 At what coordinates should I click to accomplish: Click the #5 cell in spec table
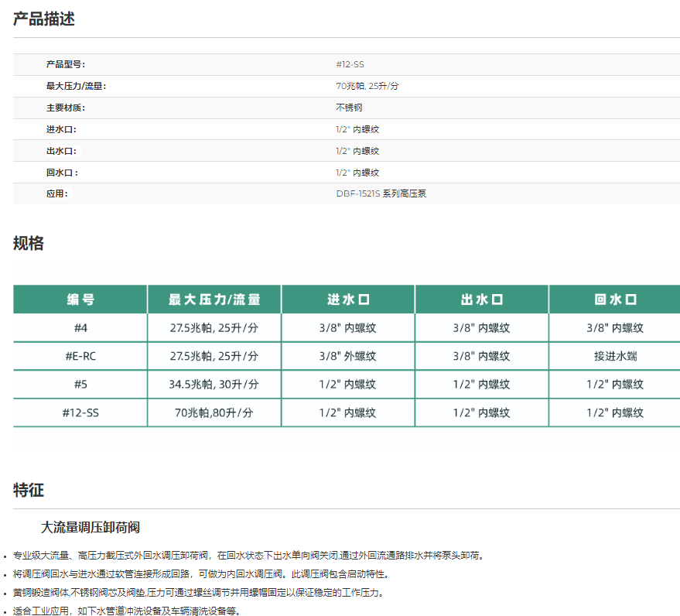[80, 385]
